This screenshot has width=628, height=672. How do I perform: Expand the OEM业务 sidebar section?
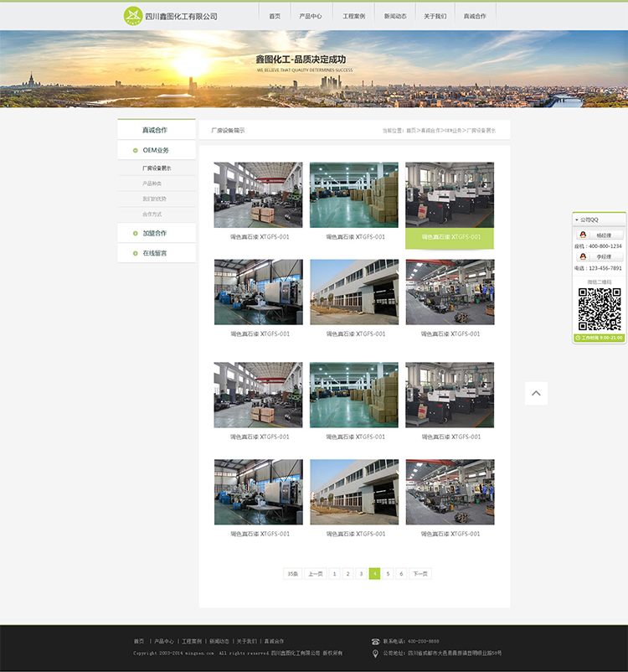[x=156, y=150]
